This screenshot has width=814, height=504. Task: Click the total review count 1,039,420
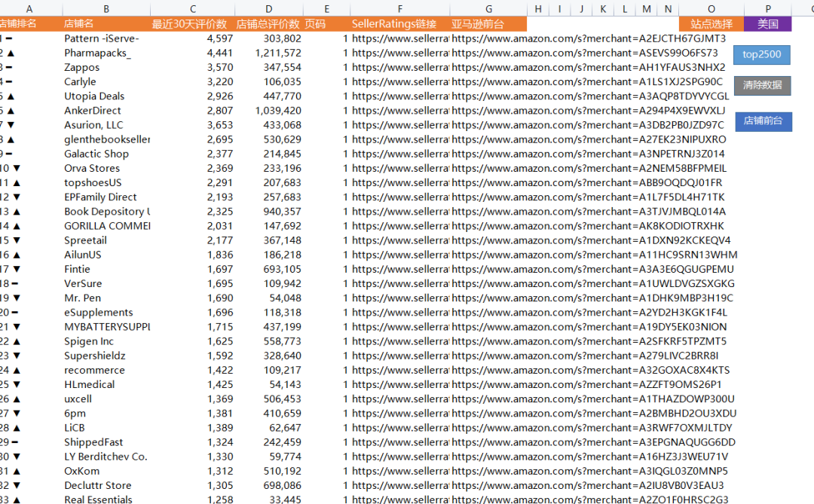(277, 111)
